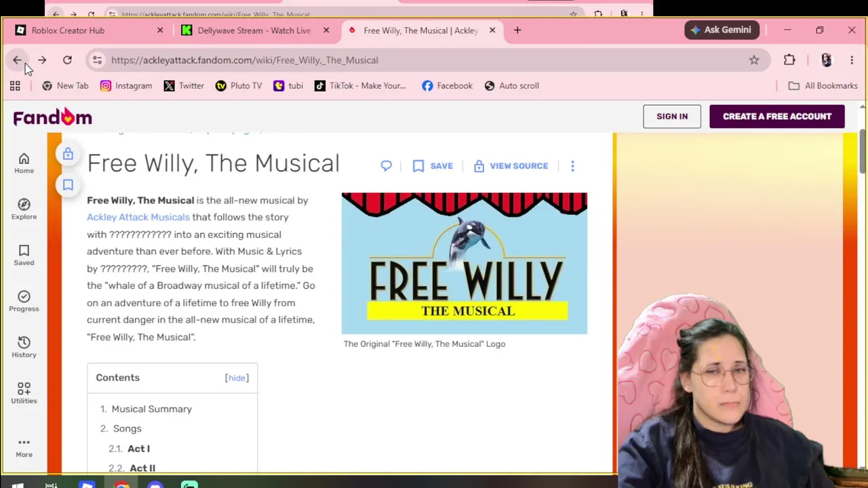868x488 pixels.
Task: Click the SIGN IN button
Action: tap(672, 116)
